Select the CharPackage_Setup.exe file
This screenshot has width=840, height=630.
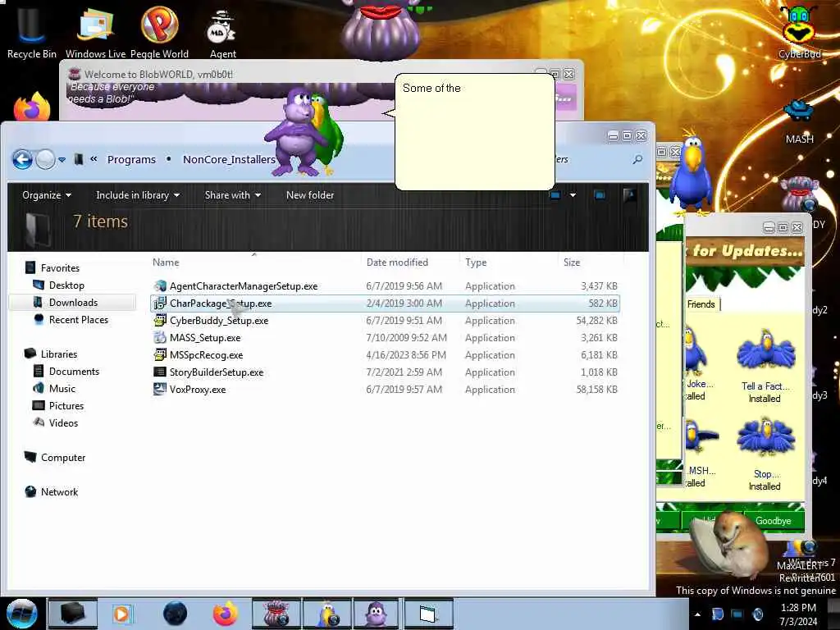tap(386, 304)
